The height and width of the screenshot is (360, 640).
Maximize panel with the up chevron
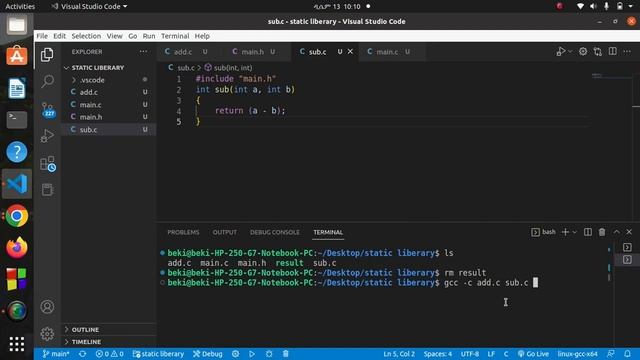(616, 232)
